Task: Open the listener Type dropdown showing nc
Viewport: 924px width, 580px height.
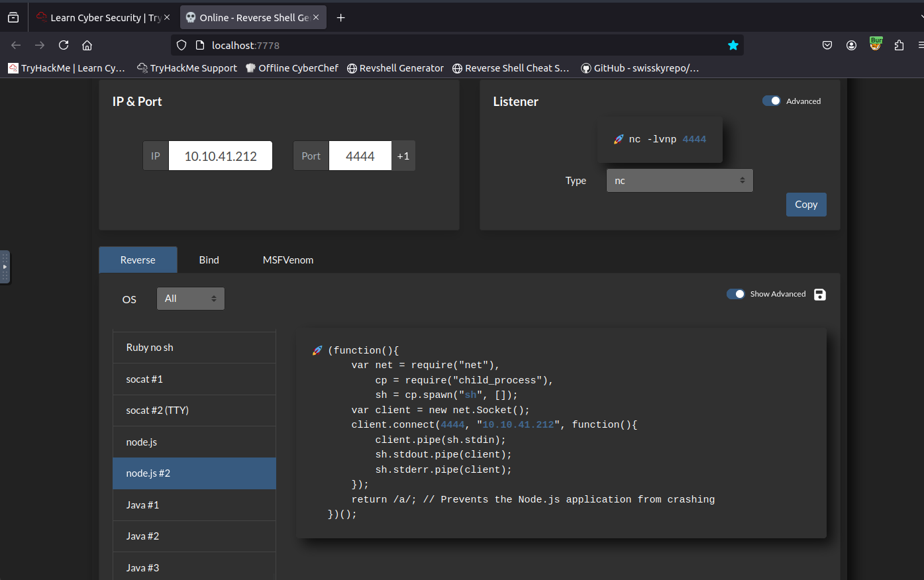Action: coord(680,180)
